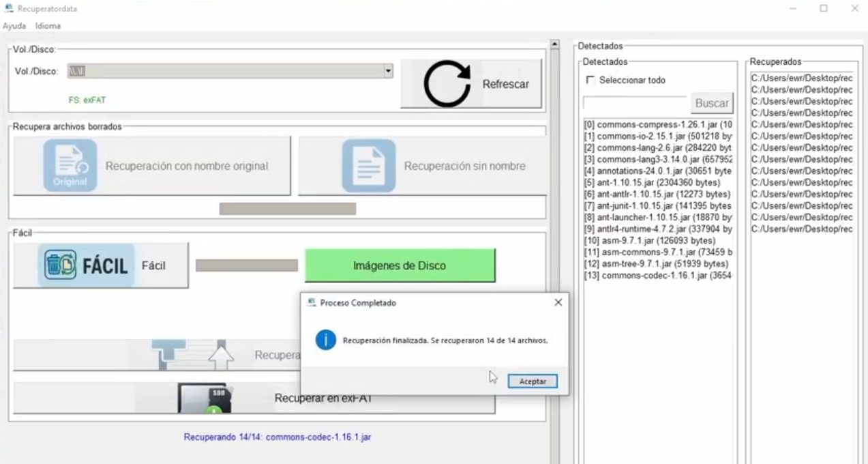This screenshot has height=464, width=868.
Task: Select commons-compress-1.26.1.jar in detected list
Action: coord(657,125)
